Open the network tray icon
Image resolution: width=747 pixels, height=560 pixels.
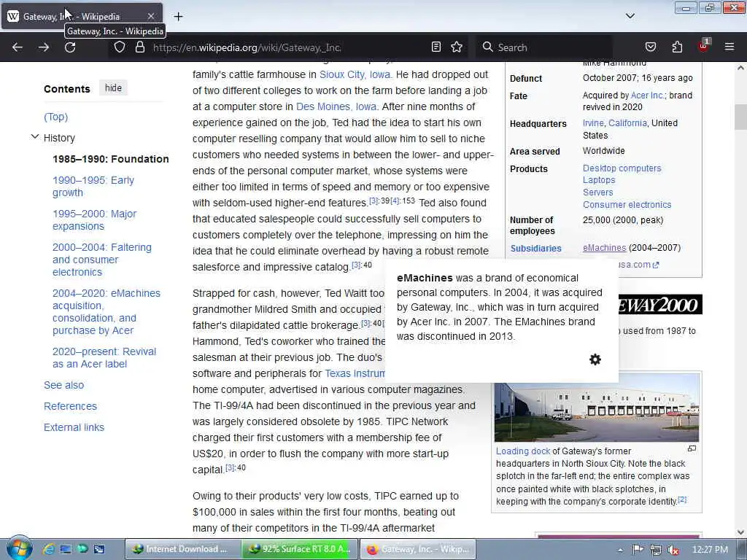point(656,550)
